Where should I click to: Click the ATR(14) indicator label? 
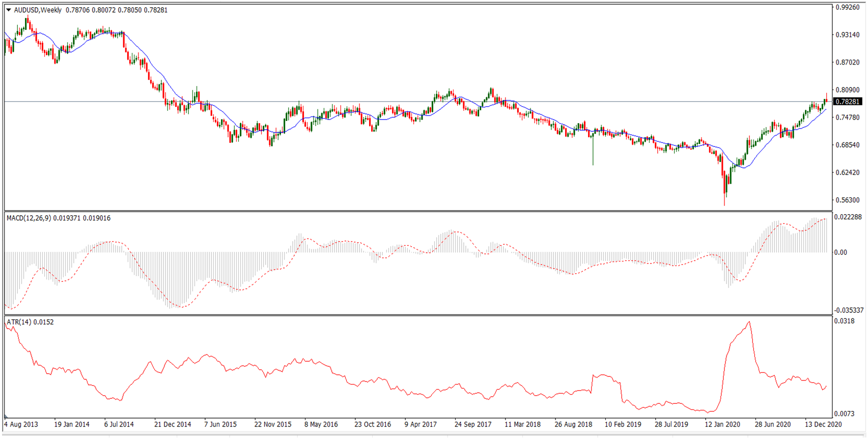[x=19, y=322]
